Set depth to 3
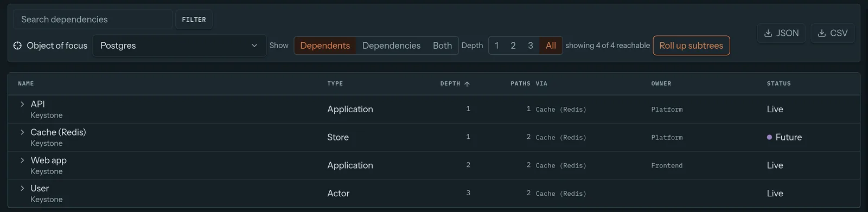Viewport: 868px width, 212px height. [x=530, y=46]
